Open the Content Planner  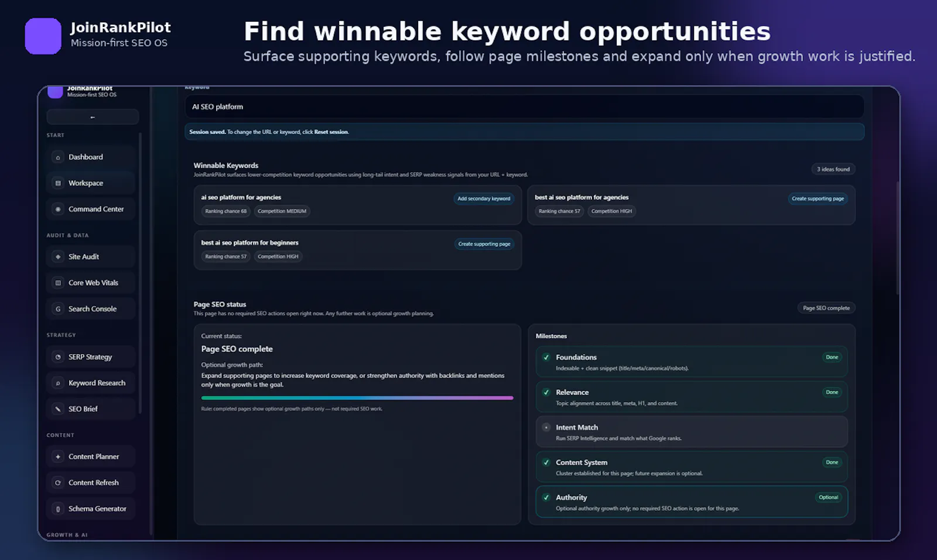[x=91, y=457]
